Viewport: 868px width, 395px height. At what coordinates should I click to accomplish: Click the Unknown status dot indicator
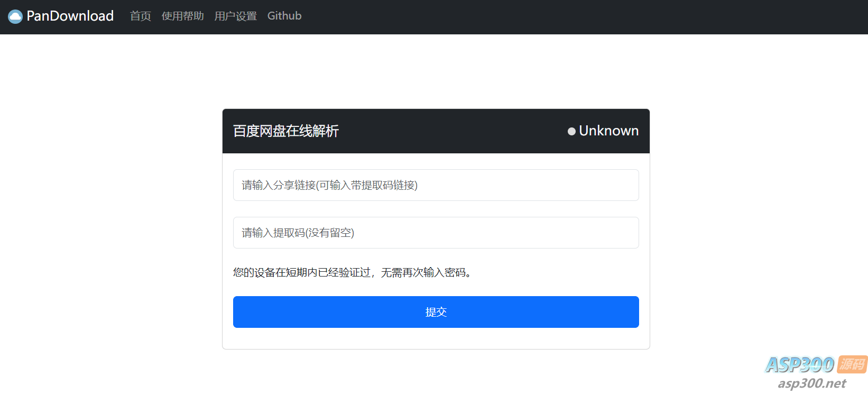coord(571,131)
